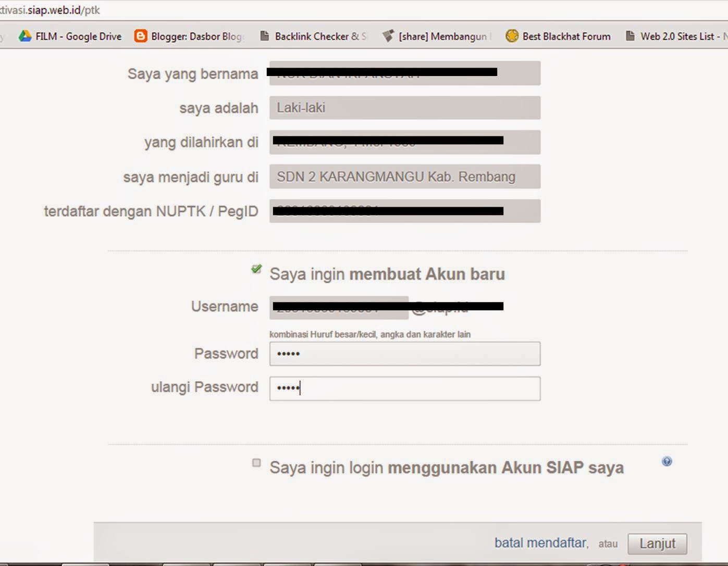Click the 'Saya yang bernama' name field

[x=405, y=73]
